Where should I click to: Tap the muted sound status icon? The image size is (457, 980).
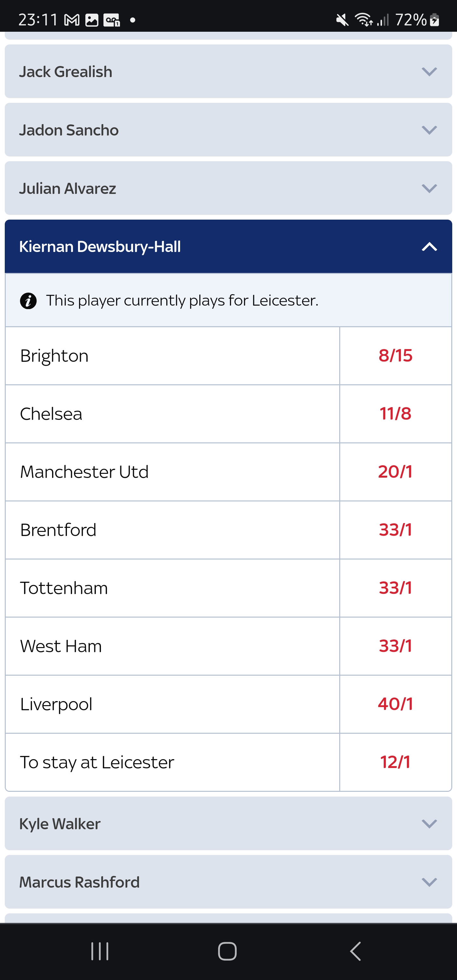(x=342, y=20)
